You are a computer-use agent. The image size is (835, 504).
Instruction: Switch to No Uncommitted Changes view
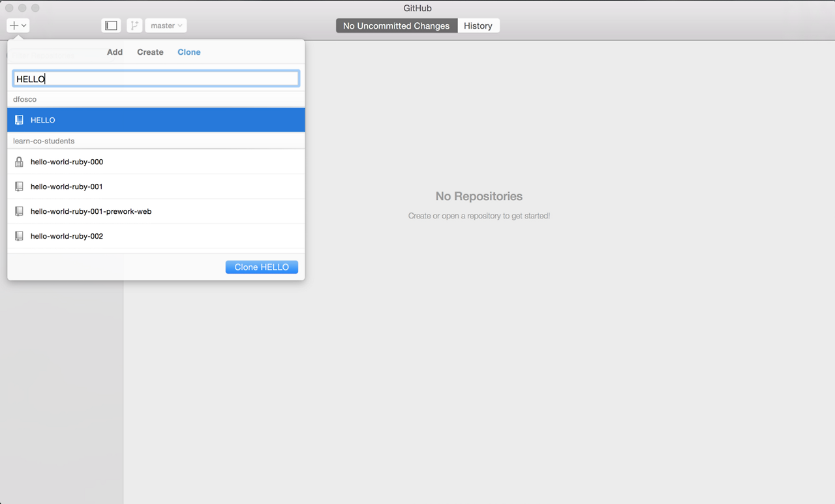pyautogui.click(x=397, y=25)
